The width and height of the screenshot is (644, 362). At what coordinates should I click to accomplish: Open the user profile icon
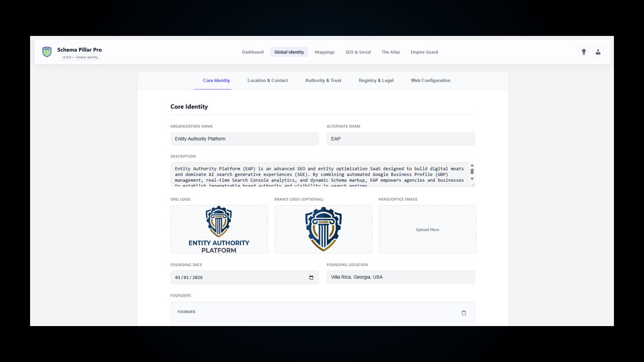pos(598,52)
